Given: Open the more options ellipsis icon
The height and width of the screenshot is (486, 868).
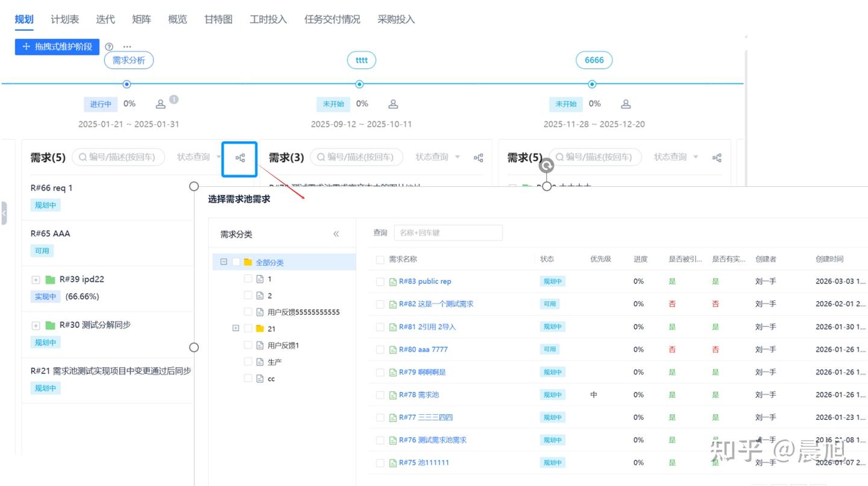Looking at the screenshot, I should pyautogui.click(x=127, y=46).
